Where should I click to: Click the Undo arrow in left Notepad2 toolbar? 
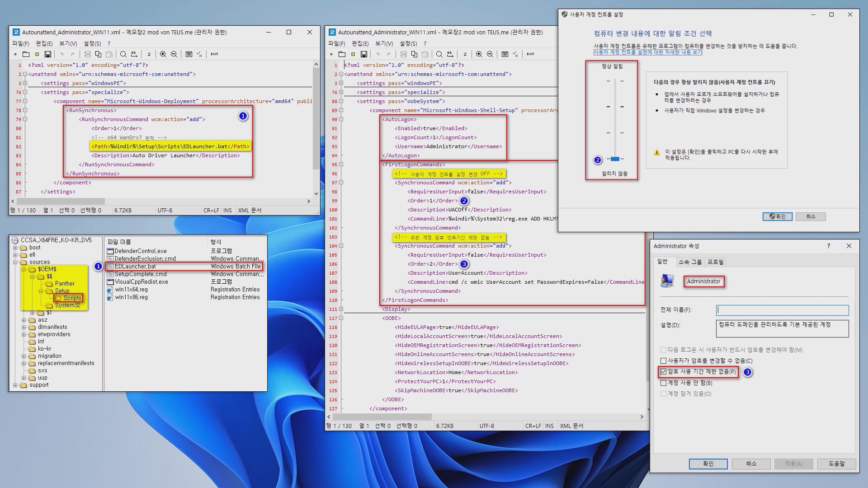click(62, 54)
